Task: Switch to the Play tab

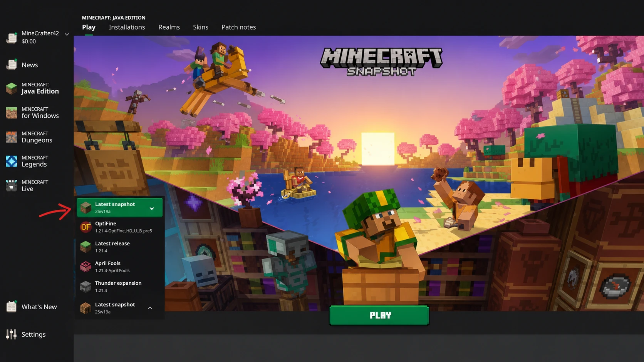Action: (x=89, y=27)
